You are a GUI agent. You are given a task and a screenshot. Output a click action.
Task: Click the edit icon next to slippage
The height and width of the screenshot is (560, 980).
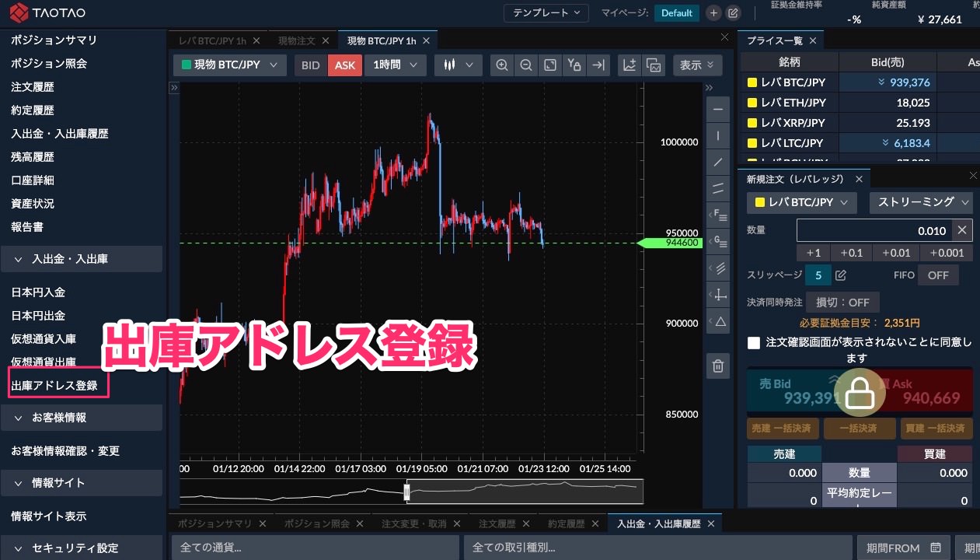[x=840, y=275]
